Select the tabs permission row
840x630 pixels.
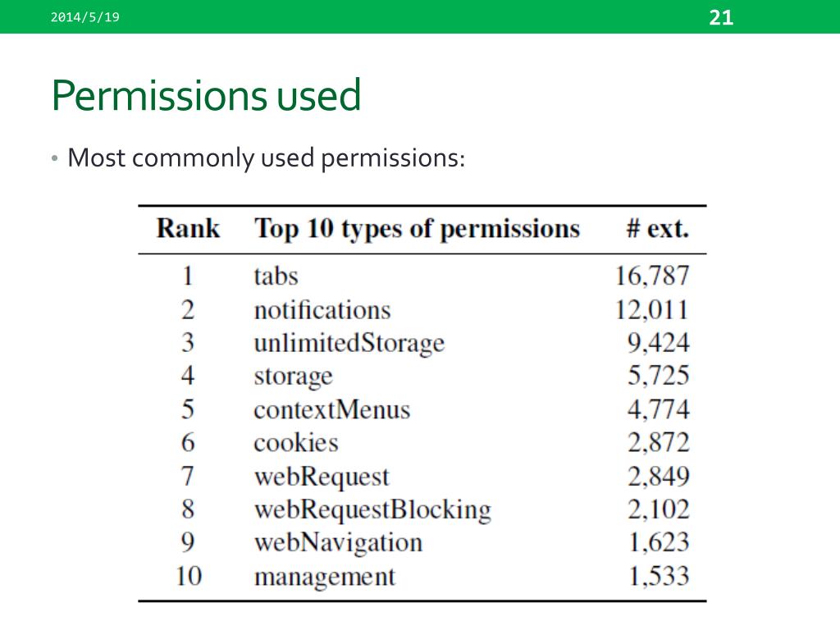click(x=422, y=276)
